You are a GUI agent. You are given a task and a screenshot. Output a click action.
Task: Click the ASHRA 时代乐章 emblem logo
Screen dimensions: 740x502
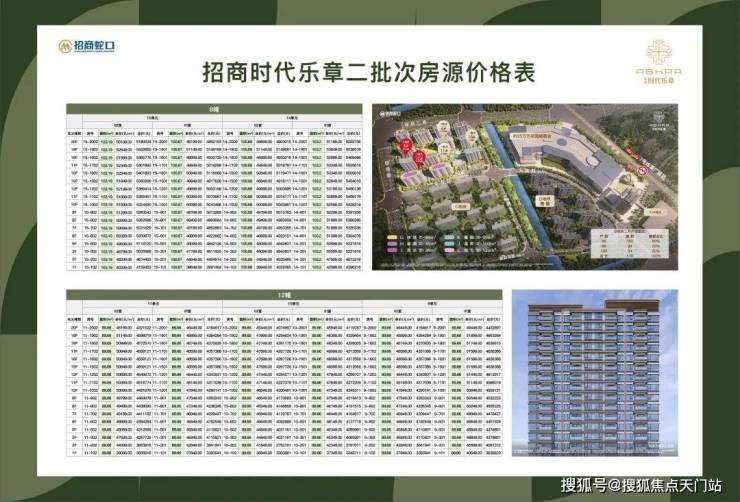tap(659, 62)
